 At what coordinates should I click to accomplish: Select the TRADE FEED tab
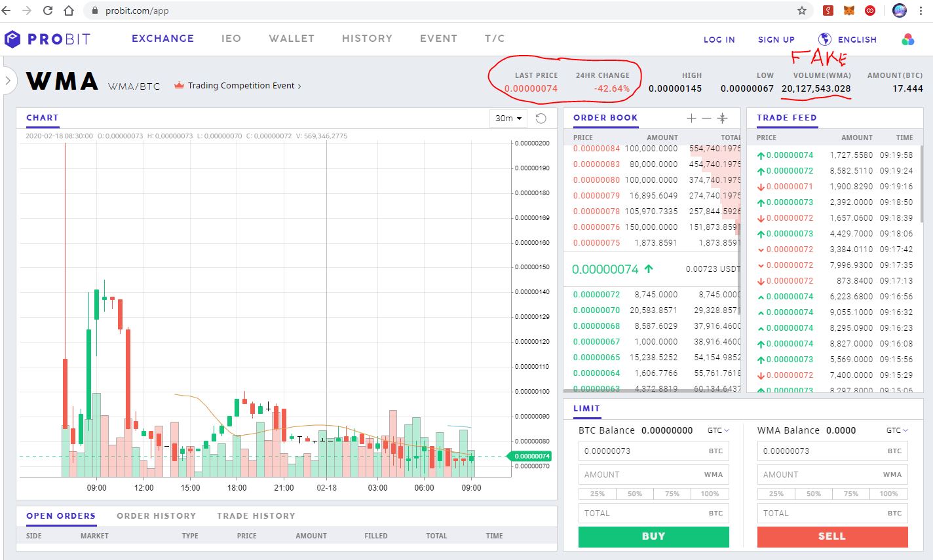787,118
